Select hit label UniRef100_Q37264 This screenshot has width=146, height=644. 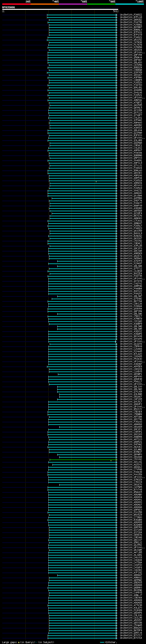[x=131, y=532]
